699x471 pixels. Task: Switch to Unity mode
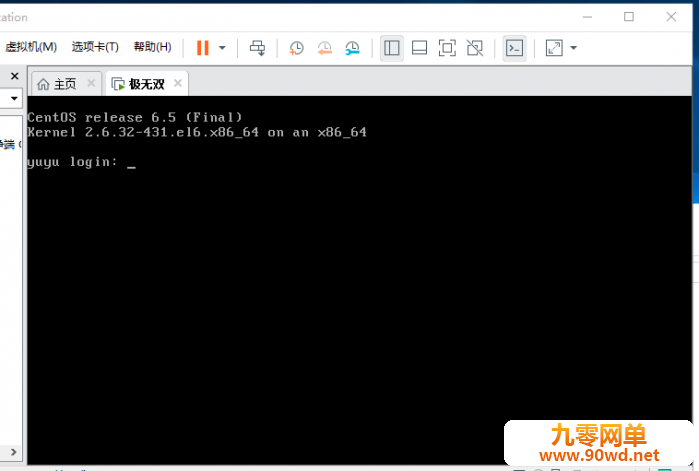(x=475, y=48)
